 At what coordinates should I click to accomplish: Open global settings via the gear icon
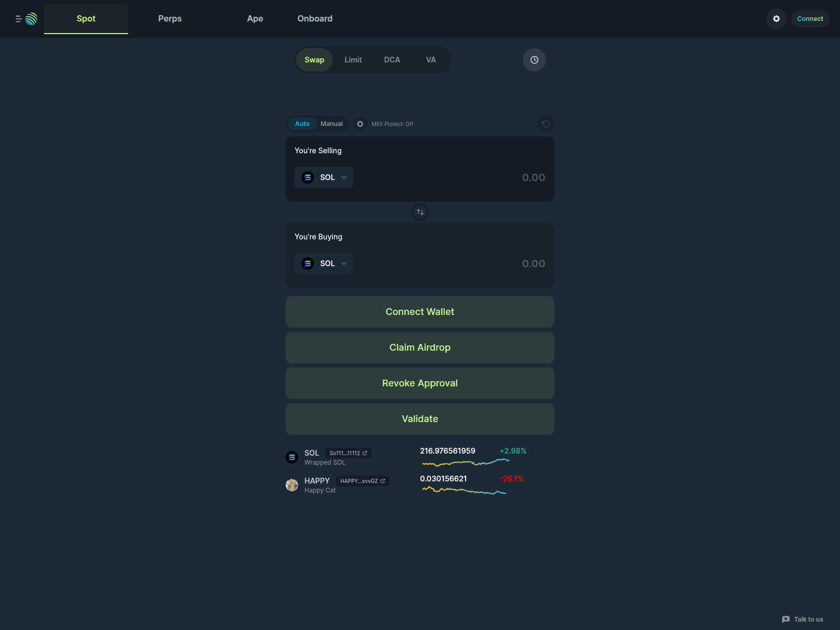tap(776, 18)
